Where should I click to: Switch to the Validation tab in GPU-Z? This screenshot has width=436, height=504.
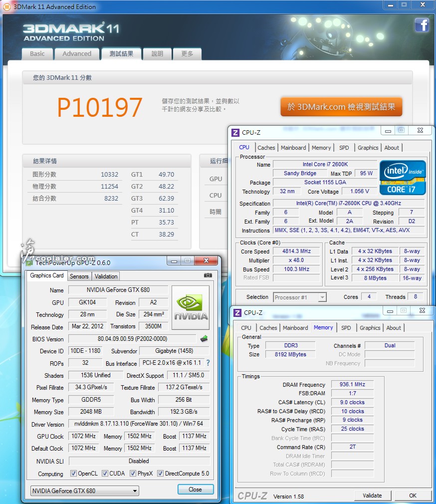[106, 276]
